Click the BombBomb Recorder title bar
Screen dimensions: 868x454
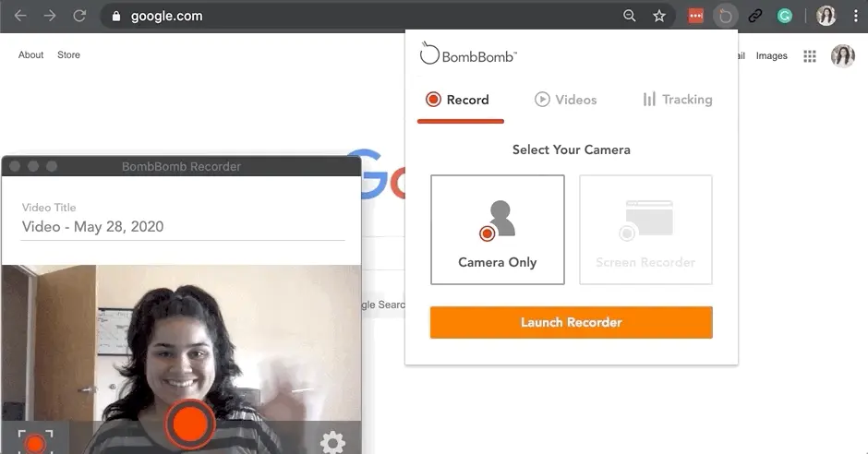[182, 166]
